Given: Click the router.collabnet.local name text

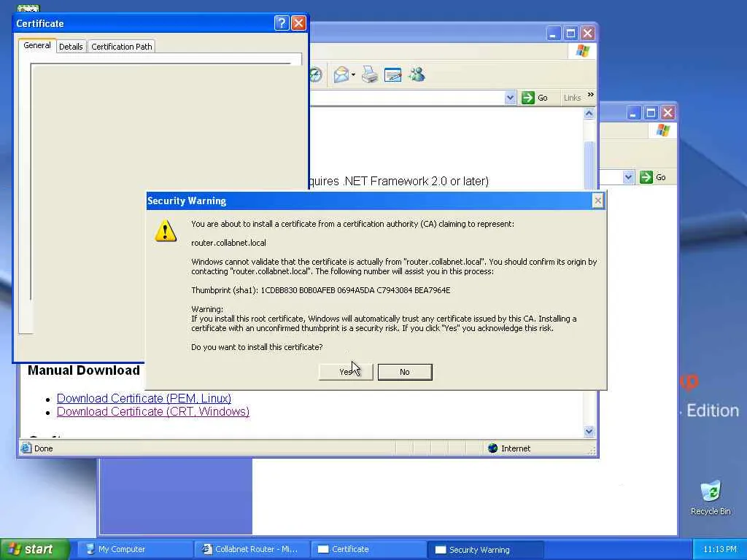Looking at the screenshot, I should pos(228,243).
